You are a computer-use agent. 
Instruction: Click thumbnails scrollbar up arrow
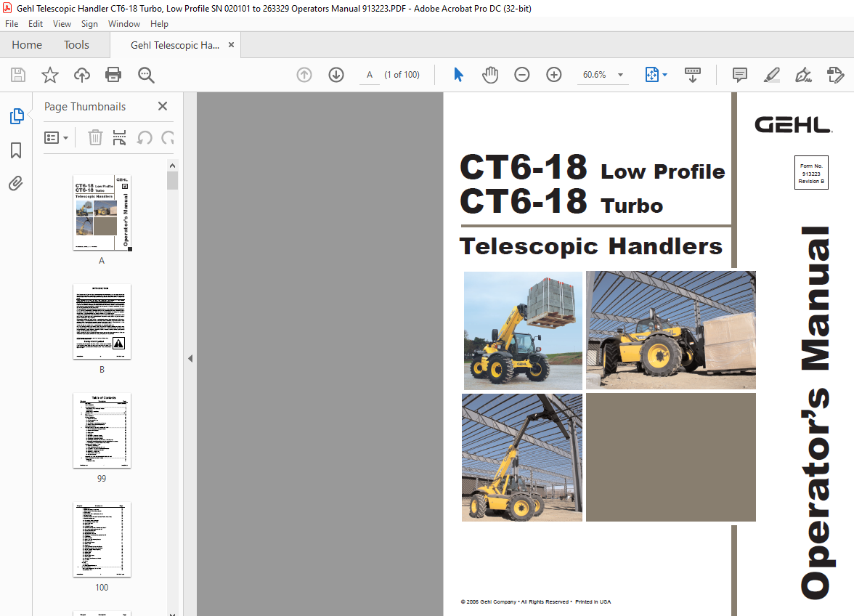coord(172,166)
